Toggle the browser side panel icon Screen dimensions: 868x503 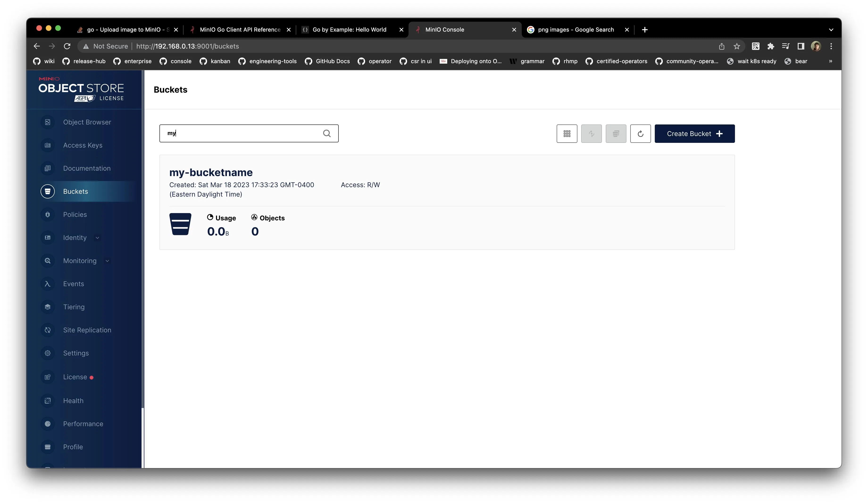pyautogui.click(x=801, y=46)
